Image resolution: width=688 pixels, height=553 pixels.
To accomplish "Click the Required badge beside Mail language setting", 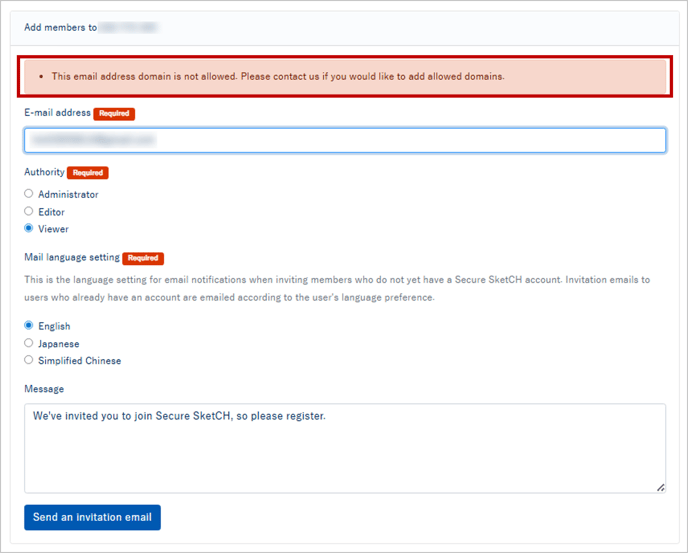I will pos(143,258).
